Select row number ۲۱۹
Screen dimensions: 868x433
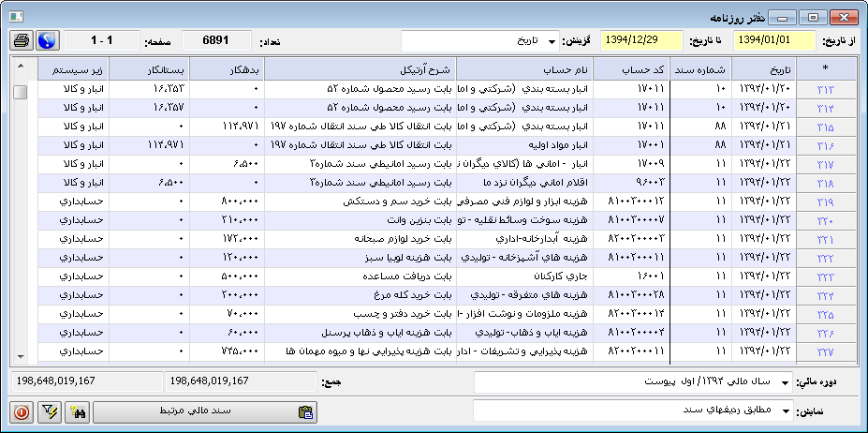pyautogui.click(x=825, y=202)
